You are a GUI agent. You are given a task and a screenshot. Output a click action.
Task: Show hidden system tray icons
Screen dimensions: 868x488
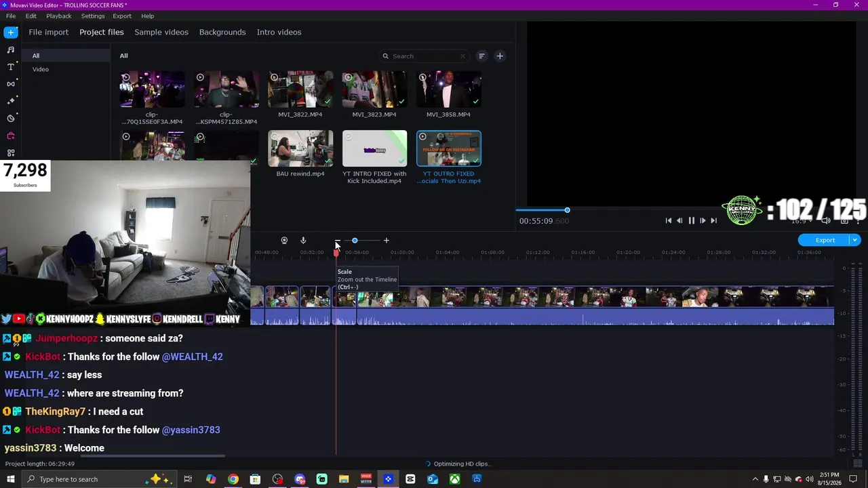point(755,479)
